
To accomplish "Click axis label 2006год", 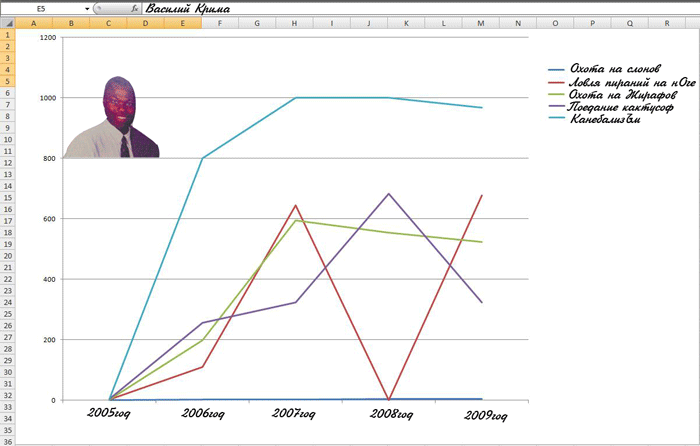I will (203, 414).
